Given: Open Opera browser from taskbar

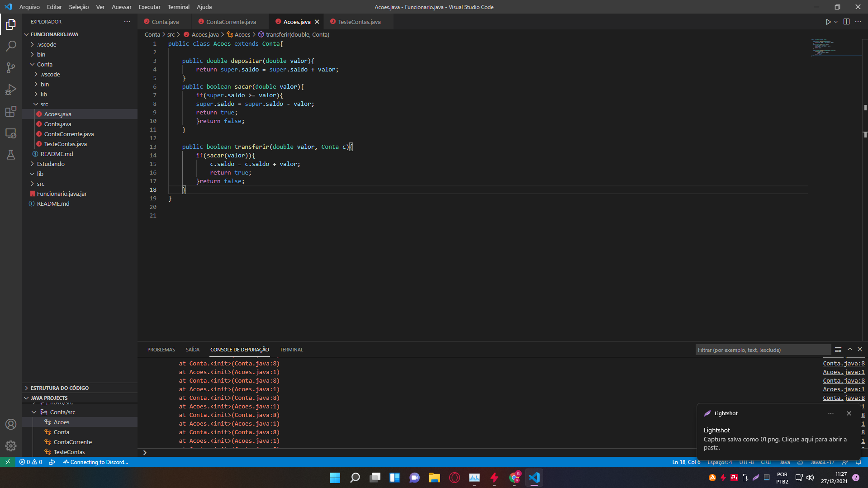Looking at the screenshot, I should [455, 478].
